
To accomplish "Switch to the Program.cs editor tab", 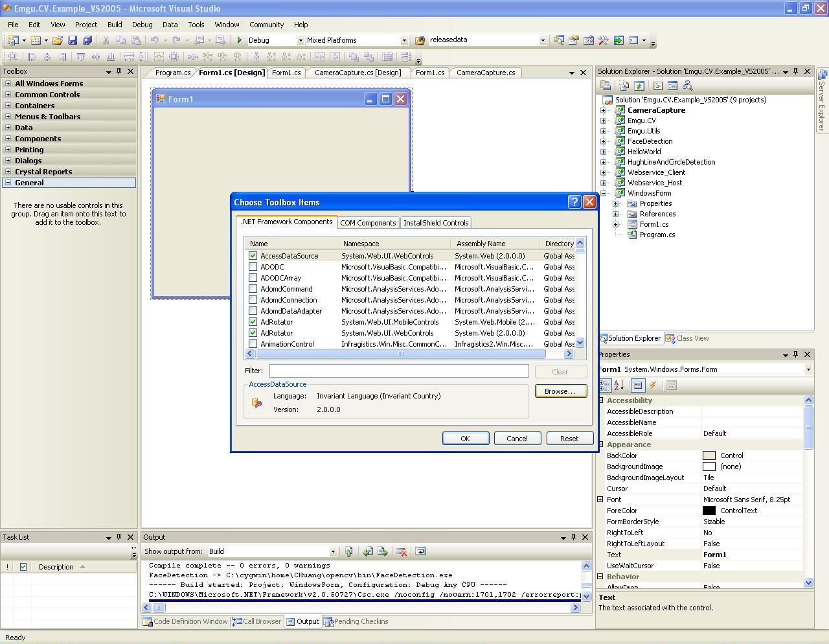I will click(172, 73).
